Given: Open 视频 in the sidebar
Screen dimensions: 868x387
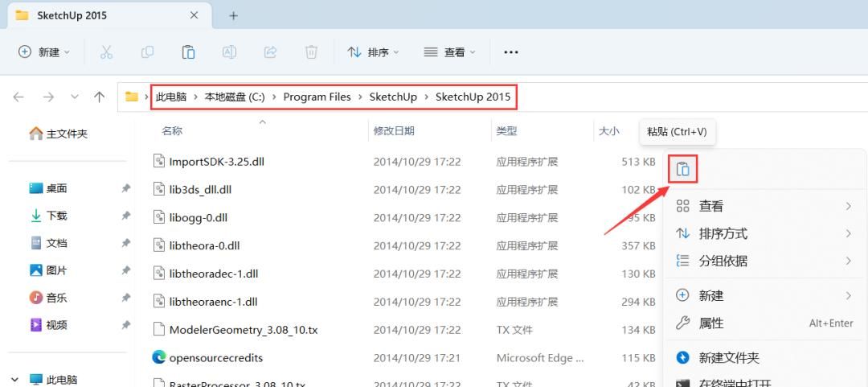Looking at the screenshot, I should click(x=49, y=325).
